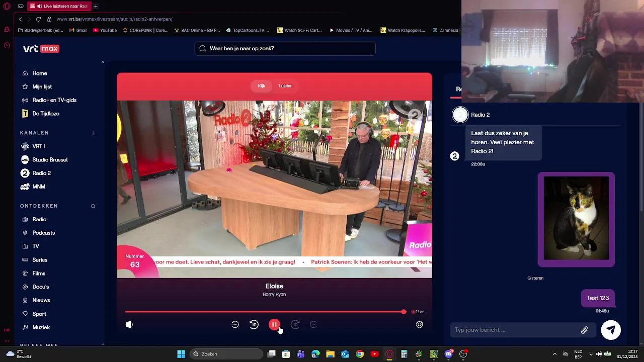Rewind 10 seconds in the player

(x=254, y=325)
